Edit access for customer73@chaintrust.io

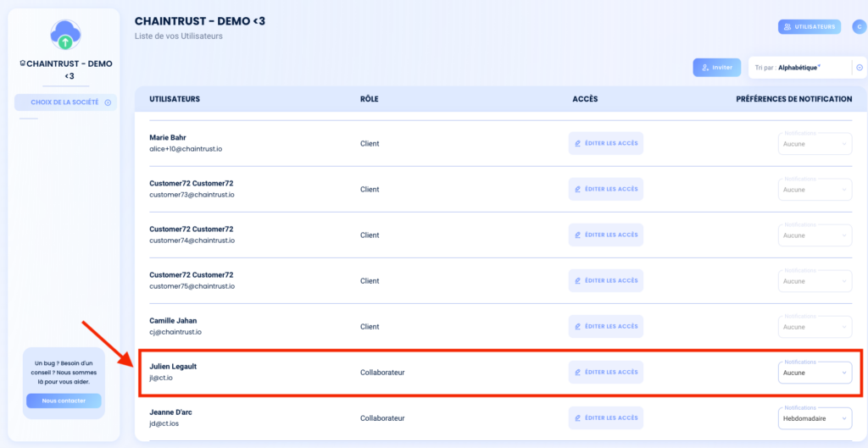pos(606,189)
